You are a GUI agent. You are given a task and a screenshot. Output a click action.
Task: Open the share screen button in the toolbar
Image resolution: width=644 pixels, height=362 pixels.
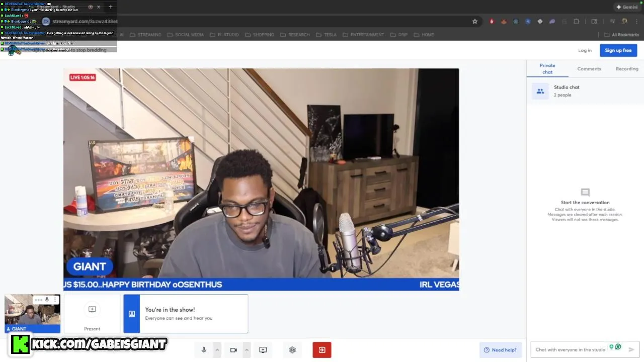click(263, 350)
